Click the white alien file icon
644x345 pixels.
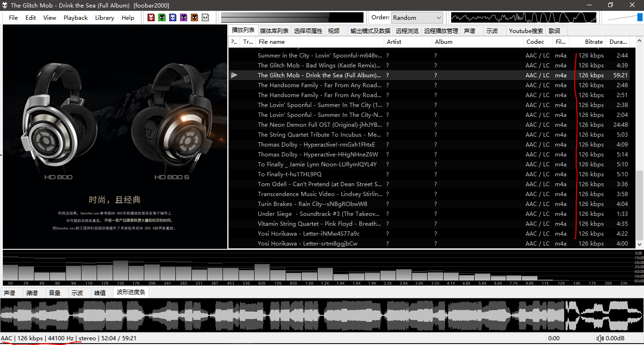(205, 17)
